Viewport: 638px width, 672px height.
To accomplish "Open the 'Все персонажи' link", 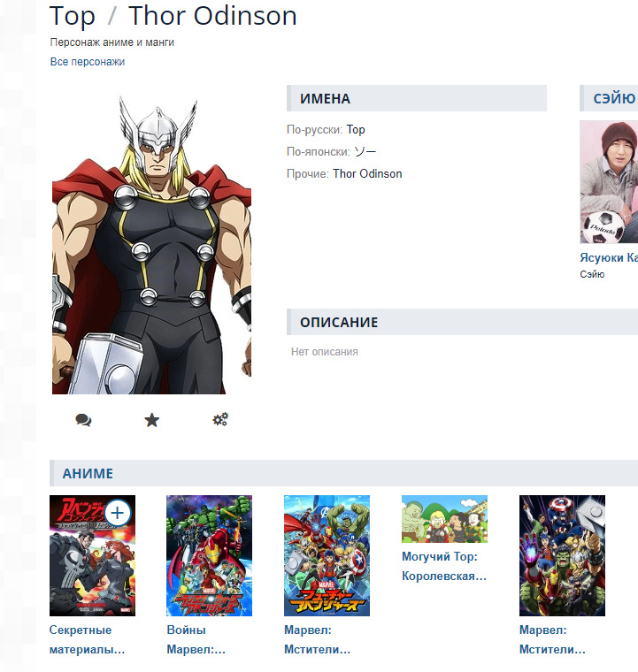I will pos(88,62).
